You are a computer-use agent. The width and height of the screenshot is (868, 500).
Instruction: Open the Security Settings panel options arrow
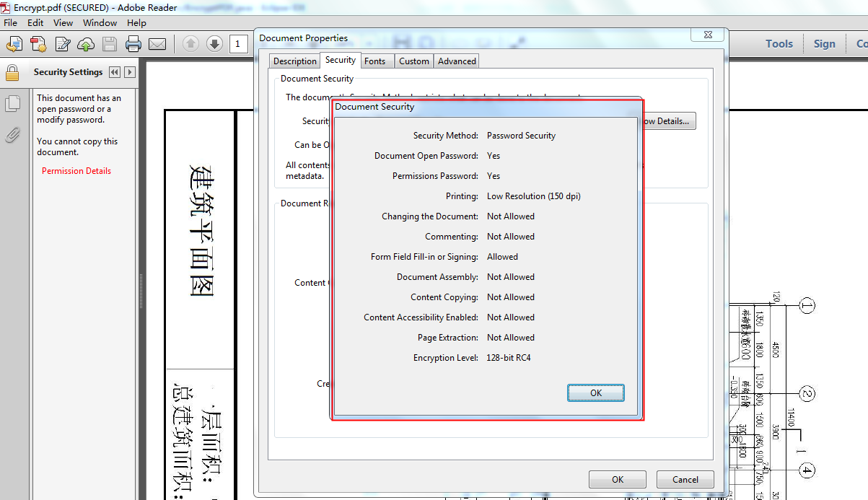pyautogui.click(x=129, y=72)
